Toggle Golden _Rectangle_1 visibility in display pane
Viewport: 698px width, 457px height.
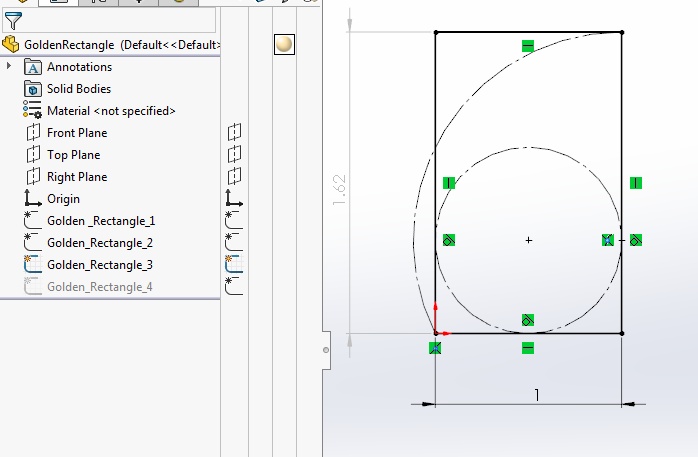click(234, 220)
